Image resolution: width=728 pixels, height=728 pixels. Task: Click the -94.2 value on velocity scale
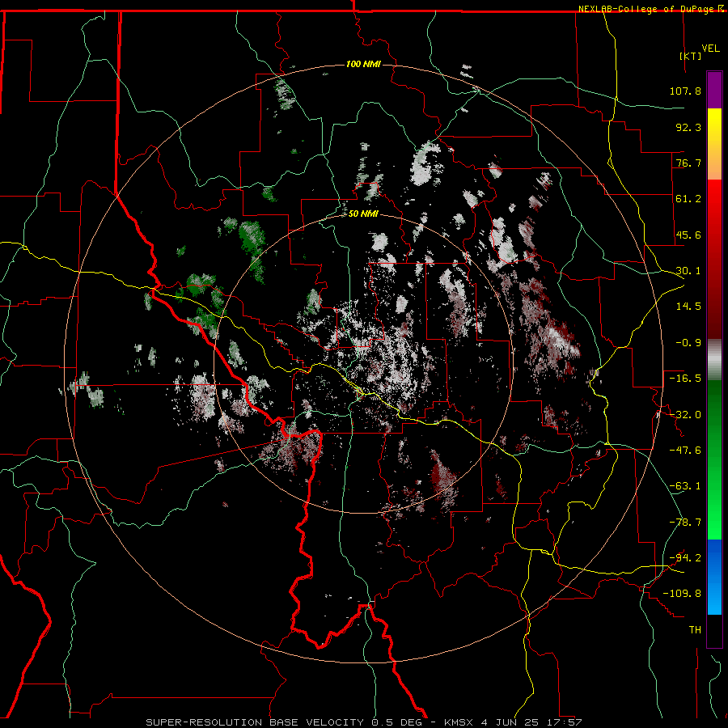coord(685,557)
